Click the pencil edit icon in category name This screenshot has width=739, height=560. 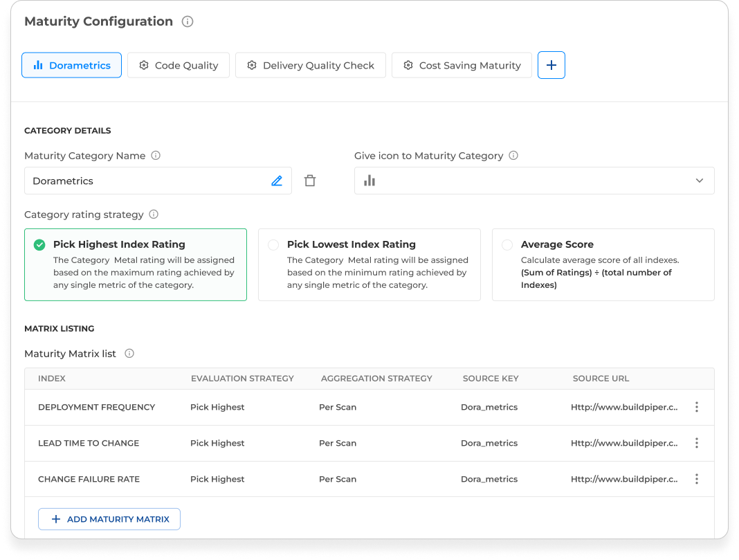pyautogui.click(x=277, y=181)
